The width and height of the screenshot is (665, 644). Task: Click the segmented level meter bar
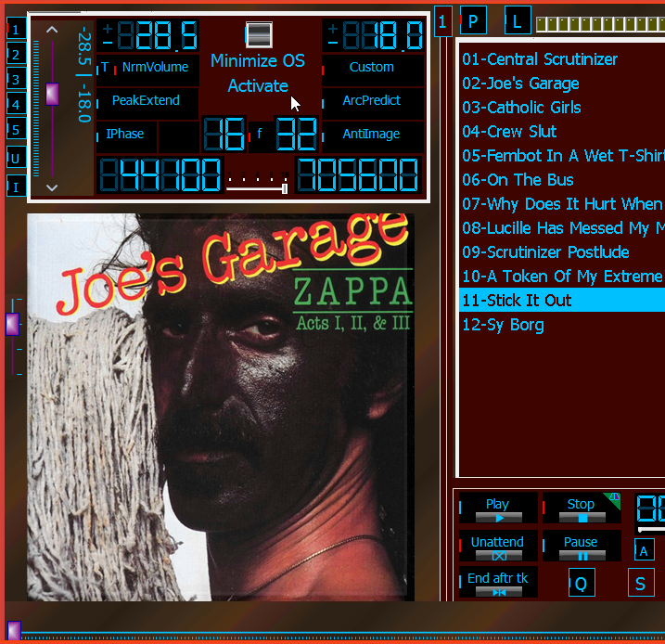tap(600, 24)
